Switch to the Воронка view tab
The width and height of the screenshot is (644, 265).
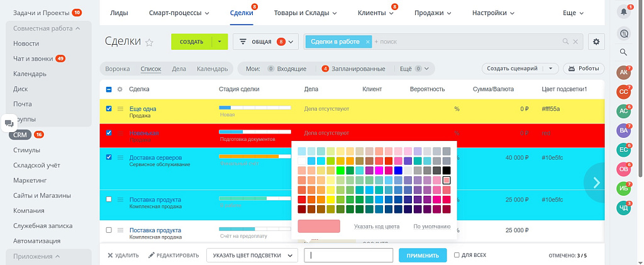118,69
